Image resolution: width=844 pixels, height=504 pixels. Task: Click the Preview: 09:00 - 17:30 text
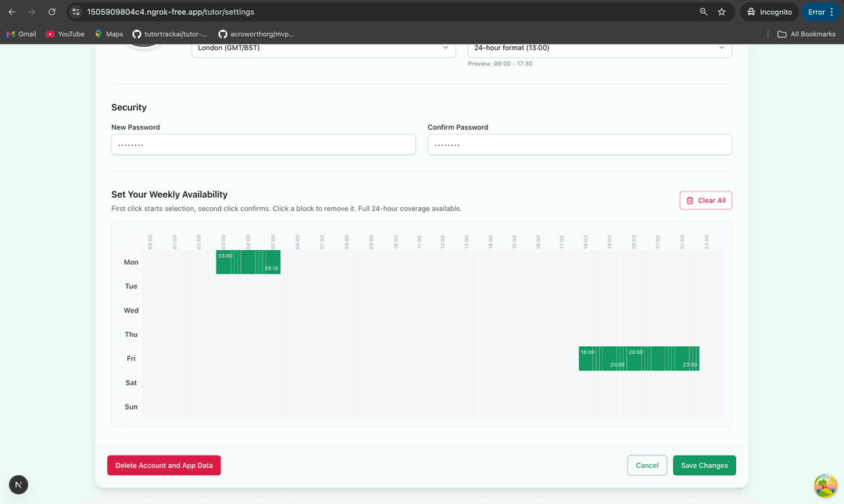click(x=500, y=63)
